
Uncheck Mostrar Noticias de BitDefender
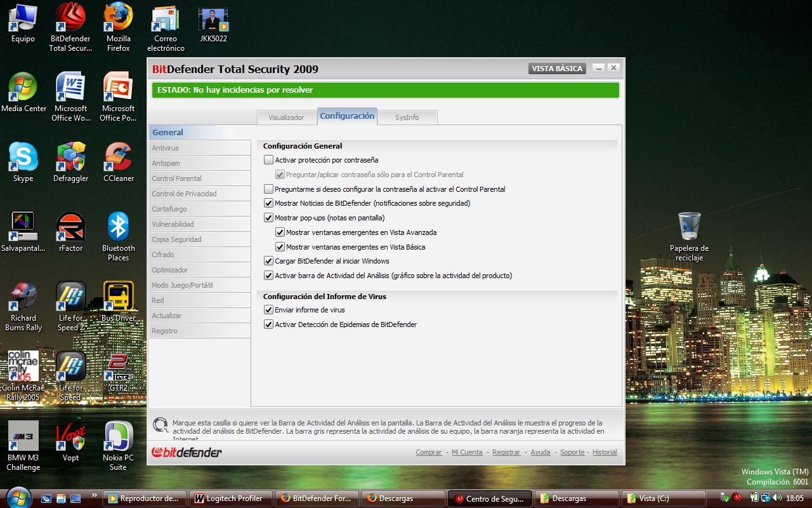pyautogui.click(x=269, y=203)
